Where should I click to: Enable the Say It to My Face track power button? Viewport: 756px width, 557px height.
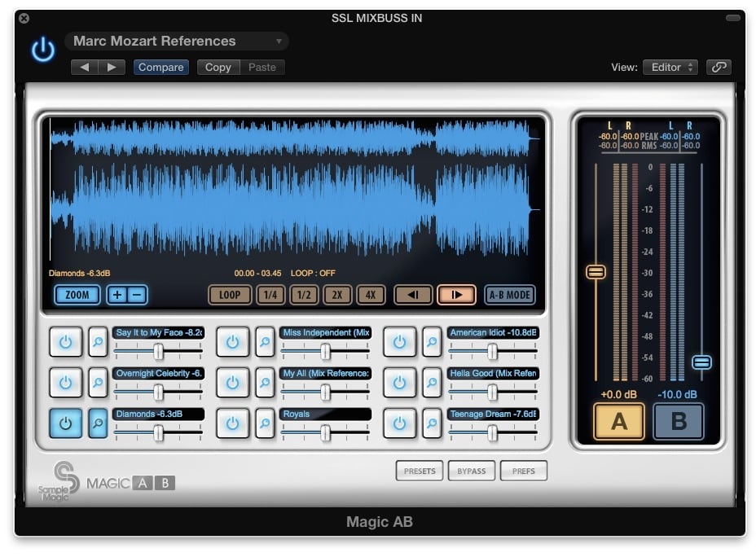[65, 342]
